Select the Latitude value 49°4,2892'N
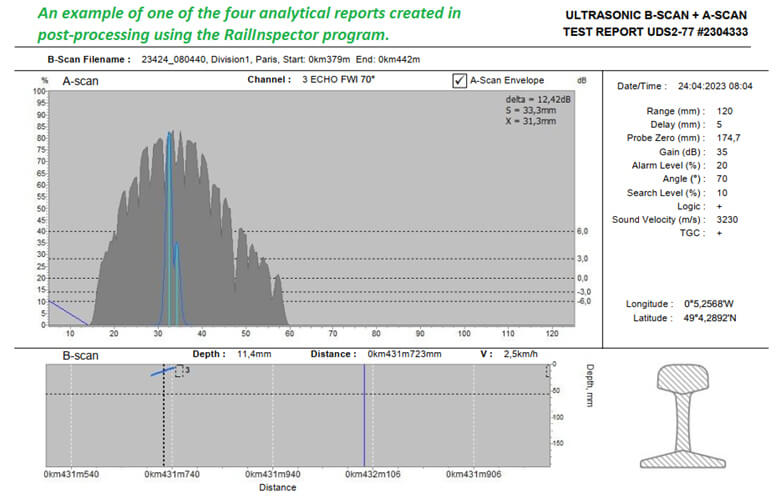776x504 pixels. pos(710,318)
